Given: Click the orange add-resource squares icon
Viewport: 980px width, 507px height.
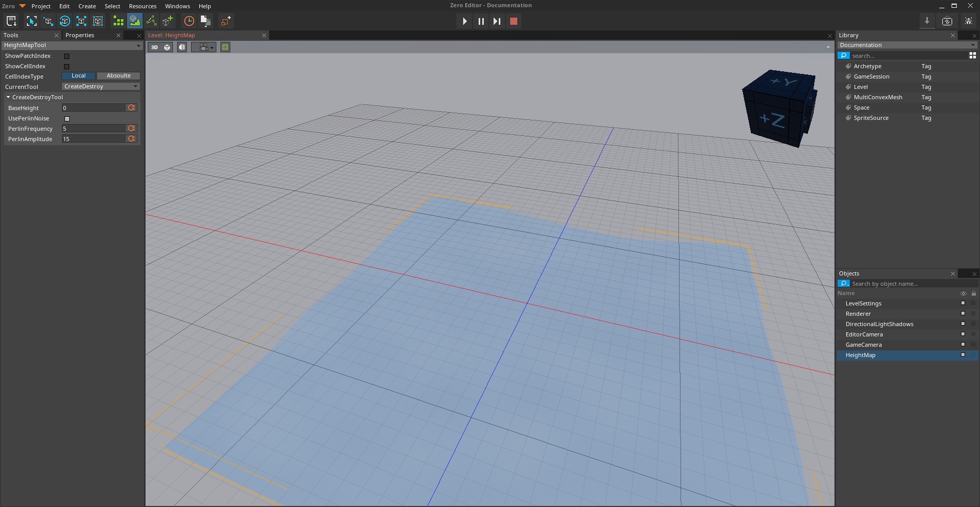Looking at the screenshot, I should (226, 21).
